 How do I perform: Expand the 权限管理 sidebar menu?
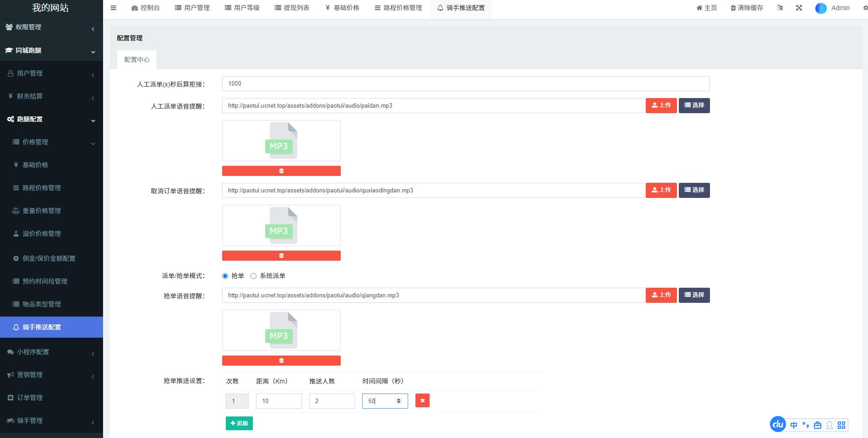coord(50,27)
